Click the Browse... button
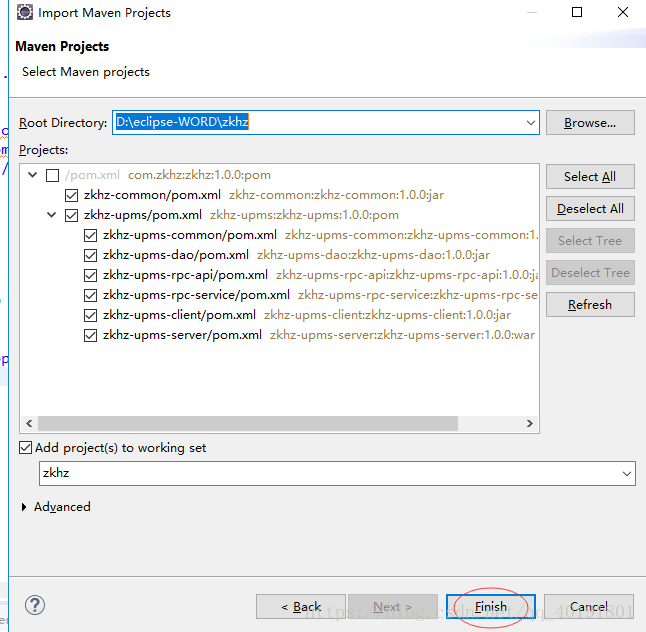This screenshot has width=646, height=632. (590, 122)
